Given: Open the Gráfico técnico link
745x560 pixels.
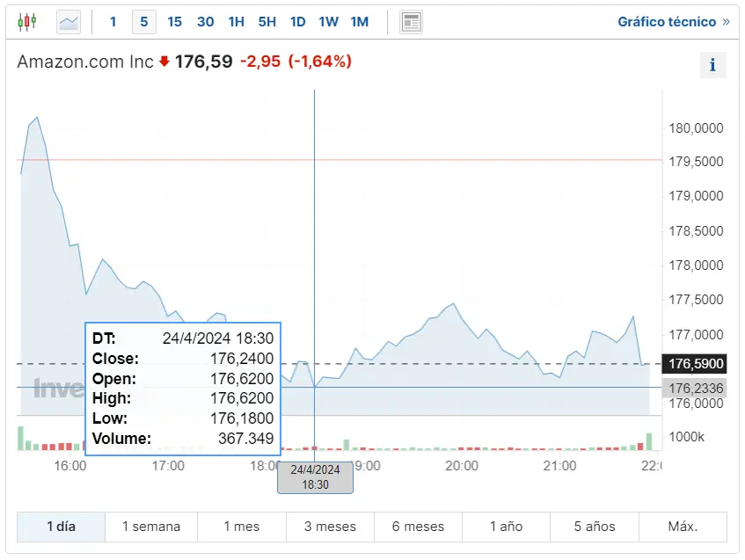Looking at the screenshot, I should click(673, 22).
